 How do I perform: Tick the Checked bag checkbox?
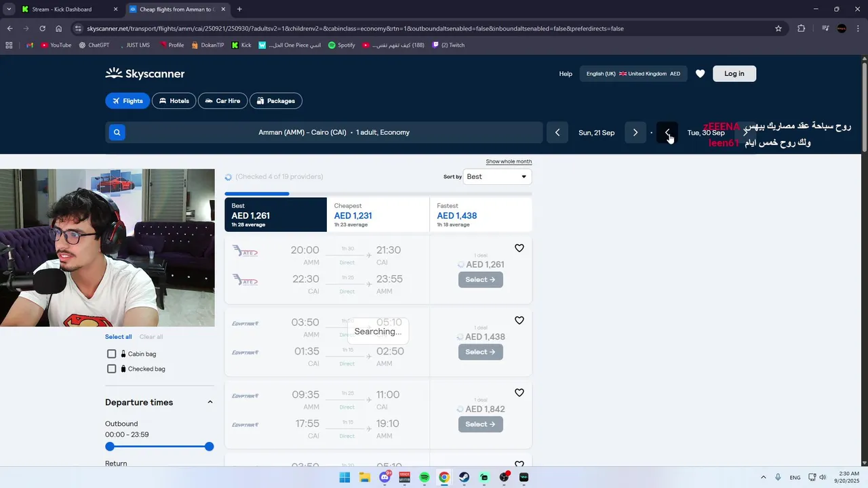pyautogui.click(x=112, y=369)
